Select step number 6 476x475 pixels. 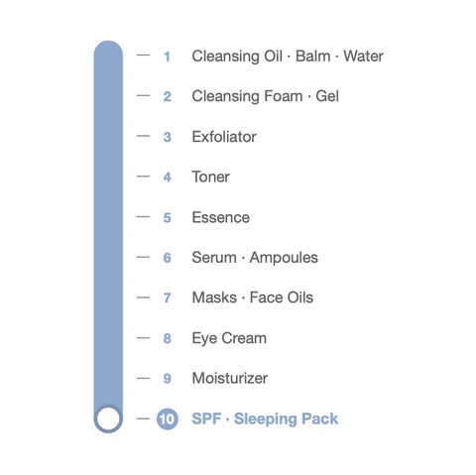click(168, 258)
